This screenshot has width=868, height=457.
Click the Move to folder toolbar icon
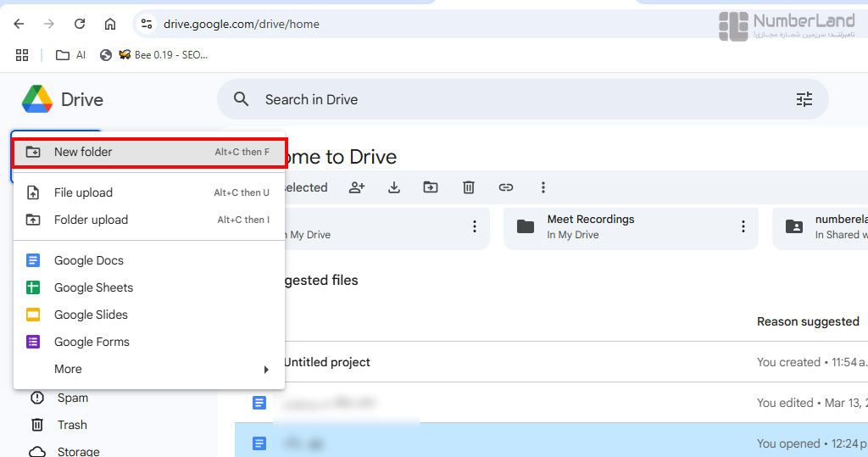[431, 187]
